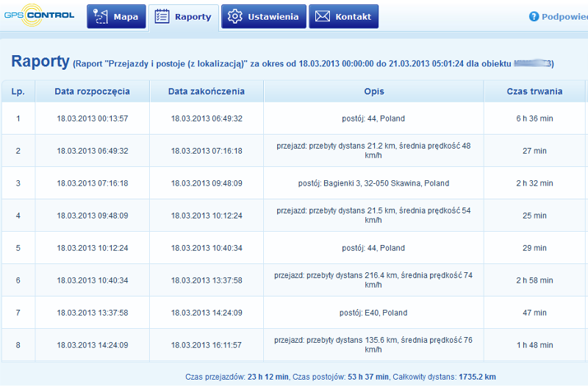This screenshot has width=588, height=390.
Task: Click the GPS Control logo
Action: [x=39, y=15]
